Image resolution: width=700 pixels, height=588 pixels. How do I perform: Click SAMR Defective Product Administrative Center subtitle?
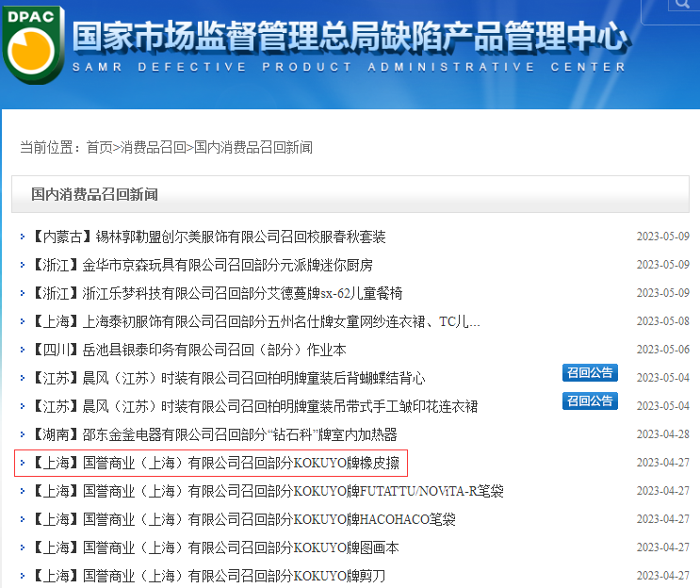[349, 67]
